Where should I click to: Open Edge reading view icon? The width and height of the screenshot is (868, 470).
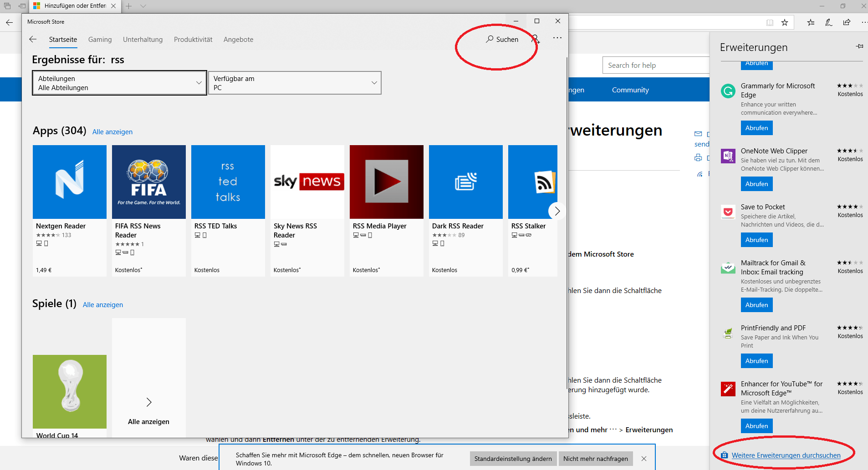pyautogui.click(x=770, y=23)
